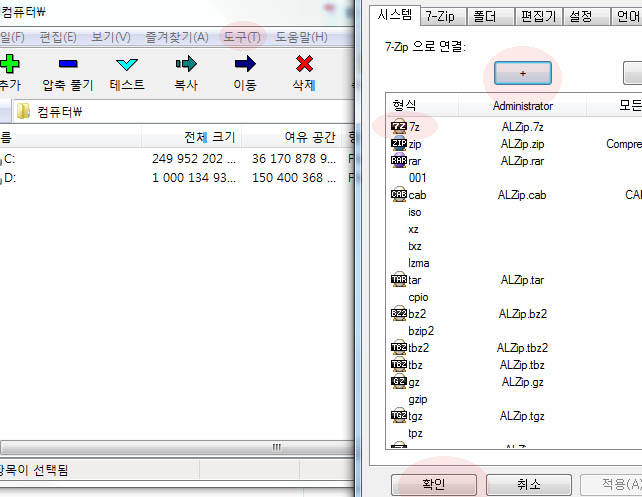642x497 pixels.
Task: Select the bz2 format icon
Action: [399, 314]
